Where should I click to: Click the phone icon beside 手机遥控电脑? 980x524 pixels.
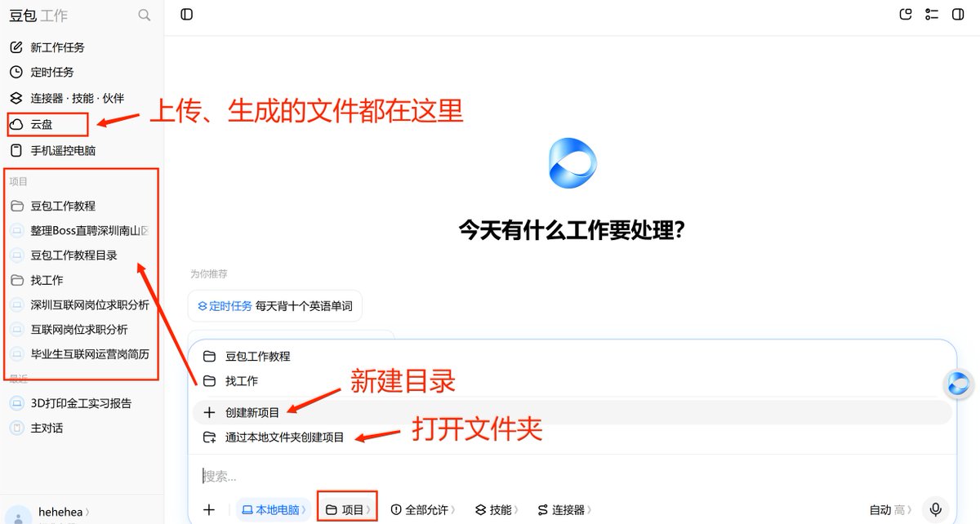pyautogui.click(x=16, y=150)
